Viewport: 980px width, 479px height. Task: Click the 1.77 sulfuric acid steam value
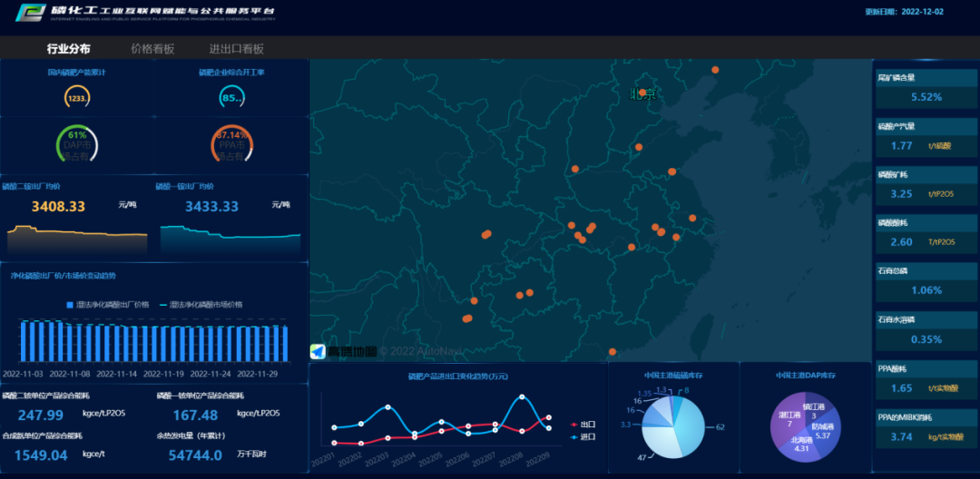click(902, 145)
